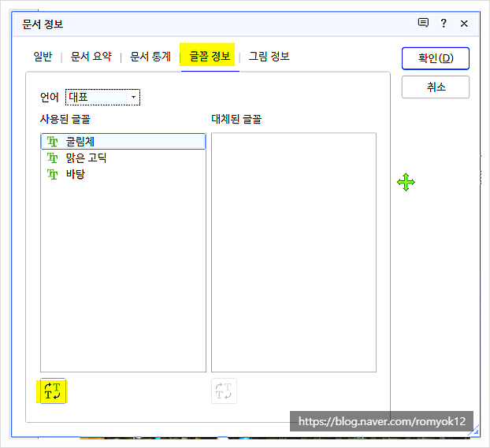Open the 언어 dropdown showing 대표
Image resolution: width=490 pixels, height=448 pixels.
(x=103, y=97)
